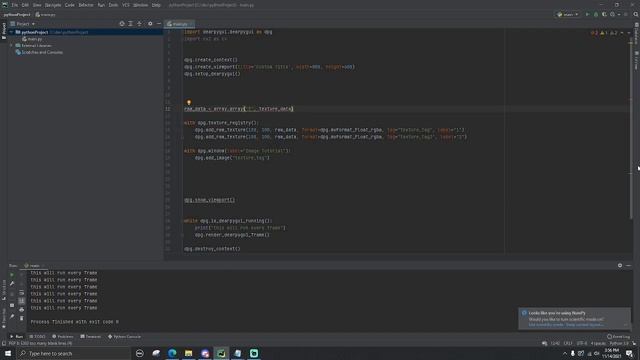Click the locate/select opened file icon
Screen dimensions: 640x360
(122, 24)
